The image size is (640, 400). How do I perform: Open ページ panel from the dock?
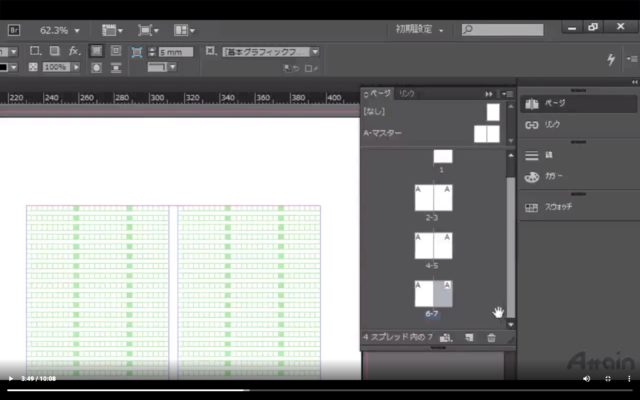pyautogui.click(x=578, y=104)
